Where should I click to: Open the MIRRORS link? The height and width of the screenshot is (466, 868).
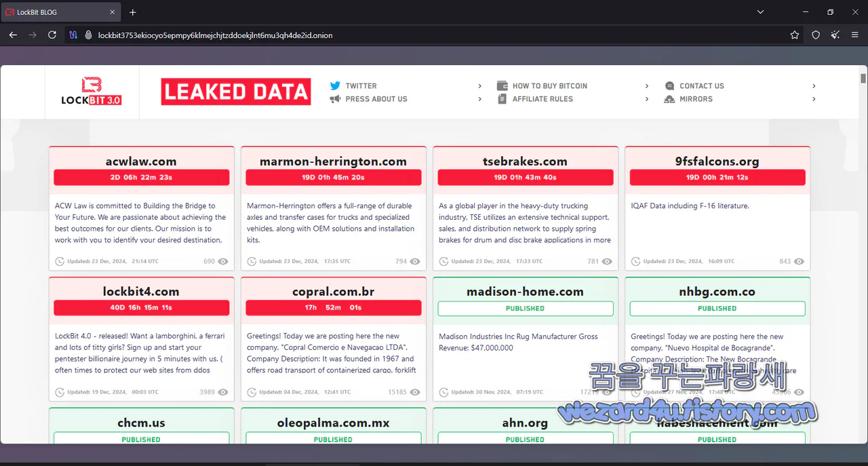click(x=696, y=99)
